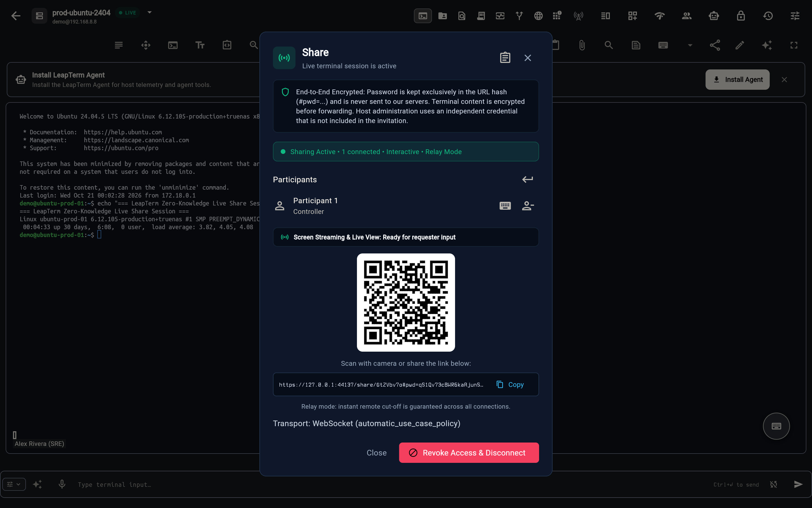The height and width of the screenshot is (508, 812).
Task: Click the share URL field
Action: point(381,384)
